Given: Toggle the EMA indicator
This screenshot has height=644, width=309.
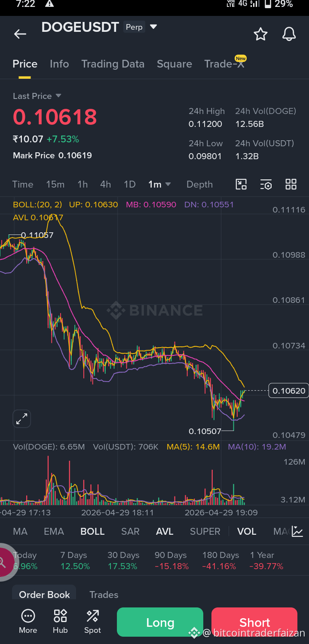Looking at the screenshot, I should [54, 531].
